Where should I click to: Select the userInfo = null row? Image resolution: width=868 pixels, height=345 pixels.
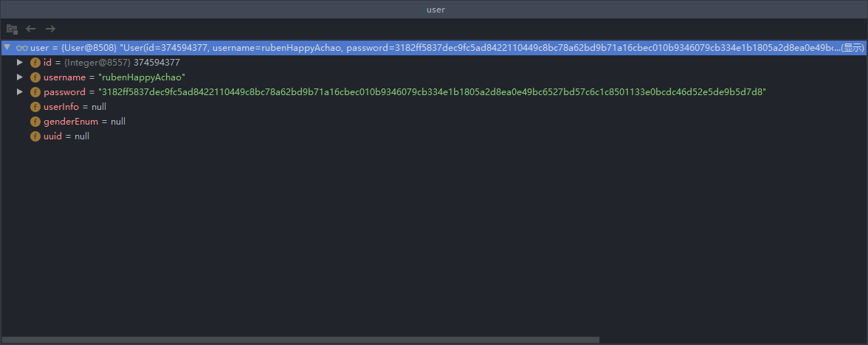[75, 107]
